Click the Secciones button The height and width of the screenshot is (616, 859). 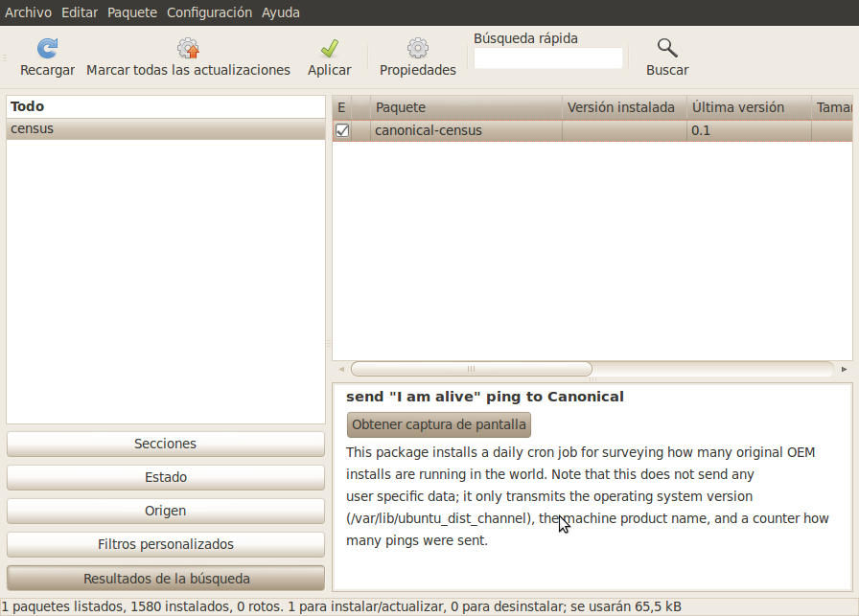coord(166,444)
